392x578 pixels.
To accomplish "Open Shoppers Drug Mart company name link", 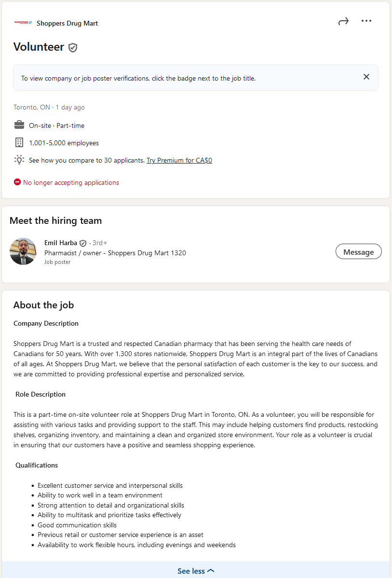I will coord(67,23).
